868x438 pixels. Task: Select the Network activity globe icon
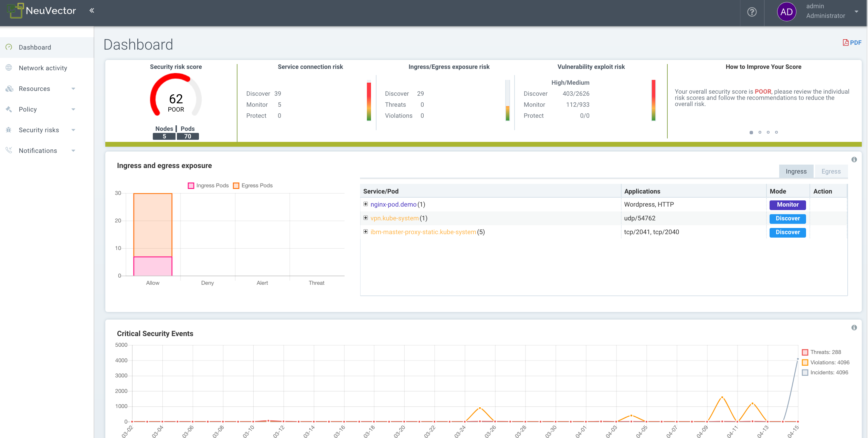pos(9,68)
